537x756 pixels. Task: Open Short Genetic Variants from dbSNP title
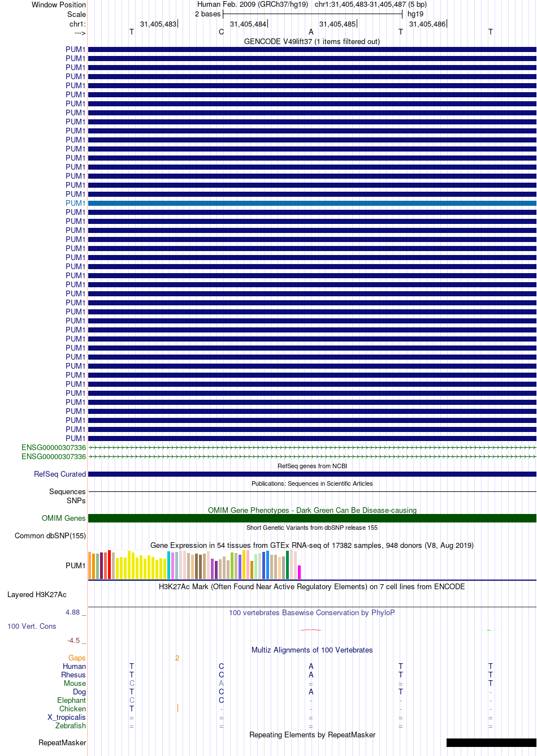(312, 528)
